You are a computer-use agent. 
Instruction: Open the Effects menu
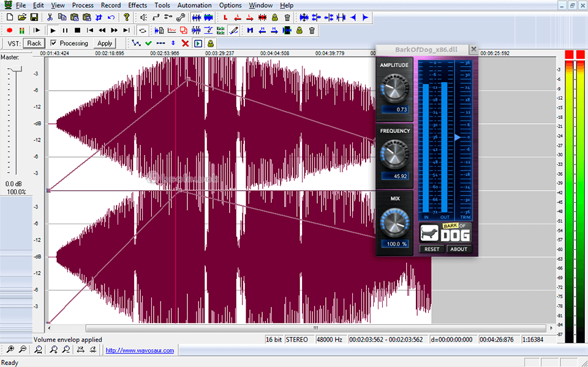click(137, 5)
